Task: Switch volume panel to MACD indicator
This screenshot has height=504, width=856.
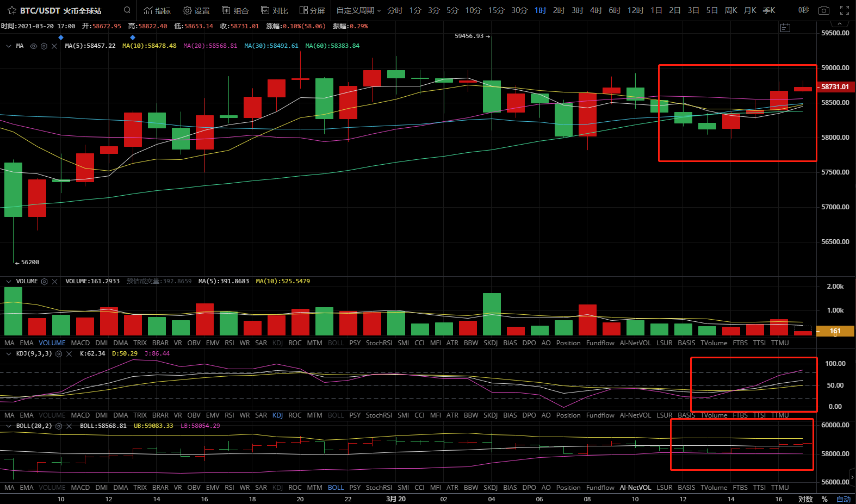Action: (80, 343)
